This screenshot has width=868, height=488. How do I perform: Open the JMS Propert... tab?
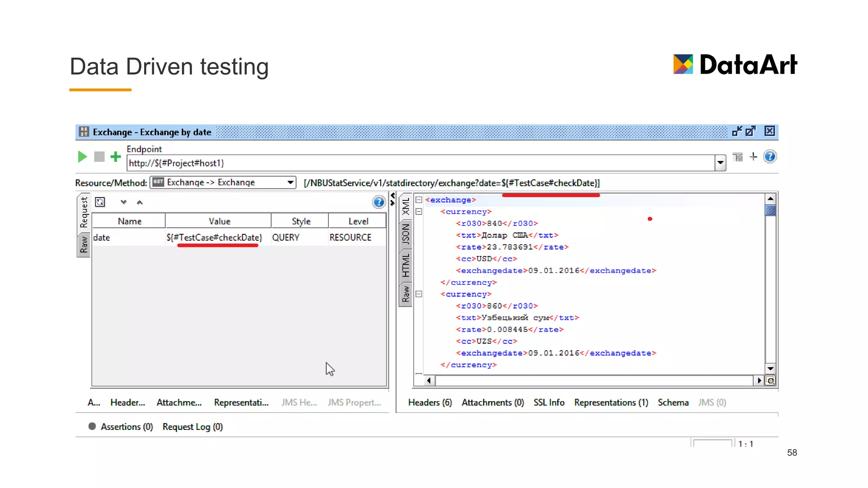354,402
